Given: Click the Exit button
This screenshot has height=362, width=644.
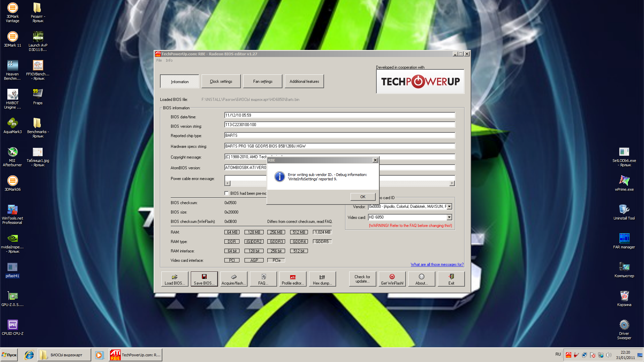Looking at the screenshot, I should tap(451, 279).
